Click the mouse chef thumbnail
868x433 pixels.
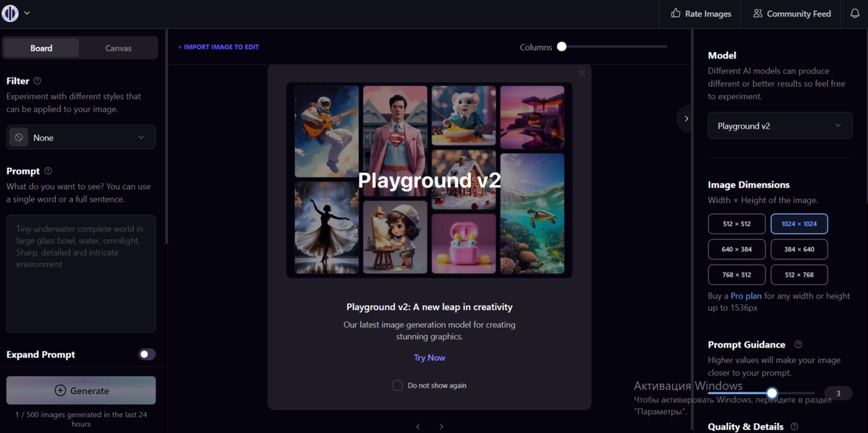click(x=464, y=116)
